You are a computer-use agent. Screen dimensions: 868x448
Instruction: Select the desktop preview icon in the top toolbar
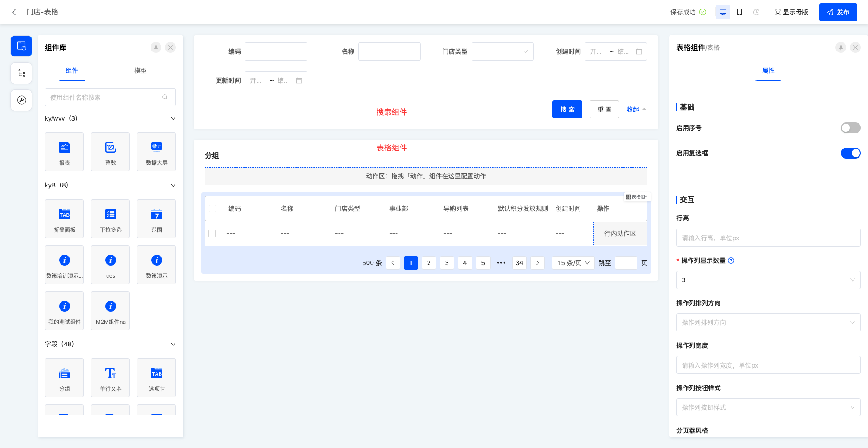pyautogui.click(x=722, y=12)
